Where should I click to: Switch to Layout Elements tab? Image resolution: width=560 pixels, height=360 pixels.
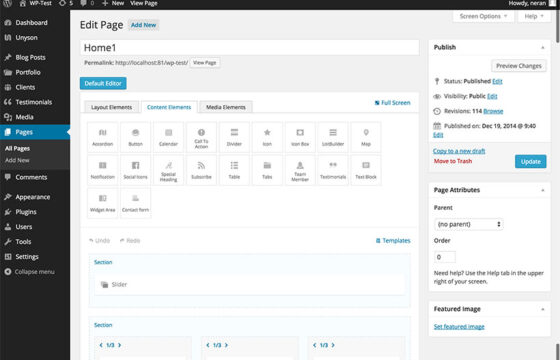click(111, 107)
